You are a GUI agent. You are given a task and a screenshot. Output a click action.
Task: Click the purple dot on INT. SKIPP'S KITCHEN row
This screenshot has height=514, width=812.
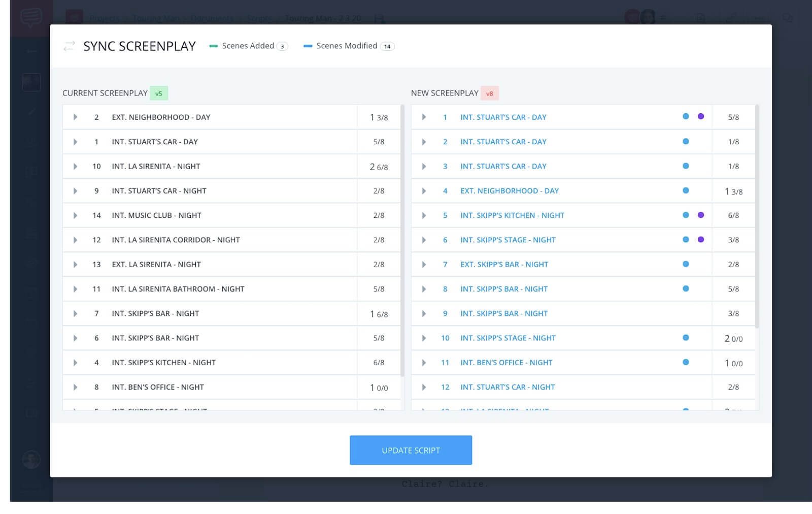pyautogui.click(x=701, y=215)
